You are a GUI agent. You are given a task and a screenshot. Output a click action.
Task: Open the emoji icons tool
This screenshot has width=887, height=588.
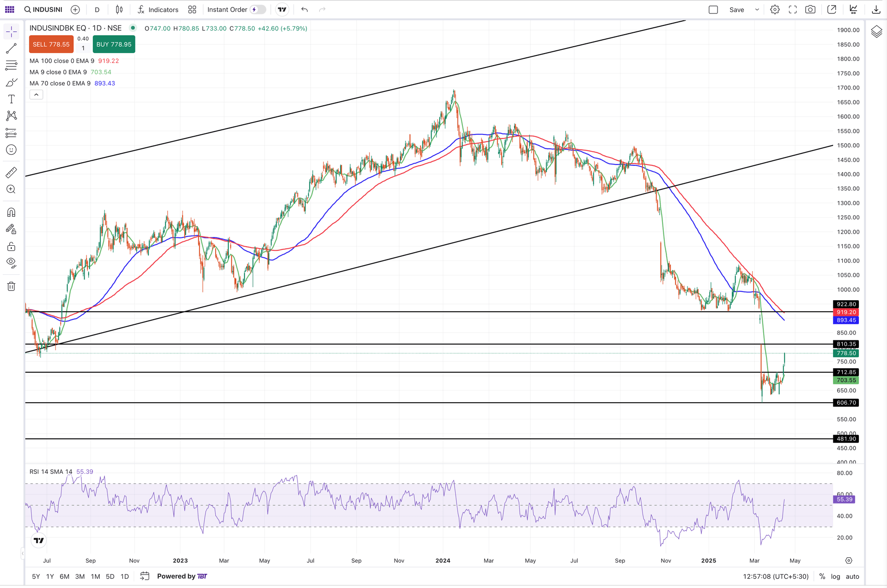tap(11, 150)
